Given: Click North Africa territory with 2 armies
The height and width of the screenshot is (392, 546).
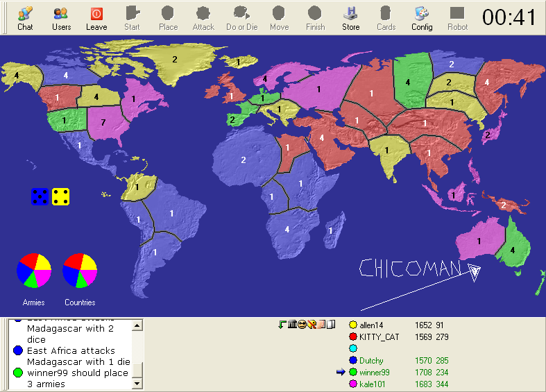Looking at the screenshot, I should point(244,160).
